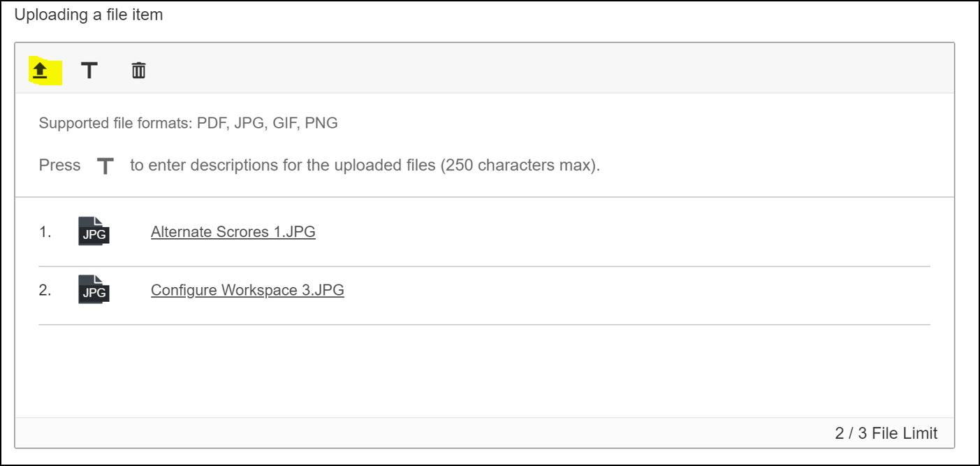
Task: Select list number 1 of first file
Action: [x=45, y=232]
